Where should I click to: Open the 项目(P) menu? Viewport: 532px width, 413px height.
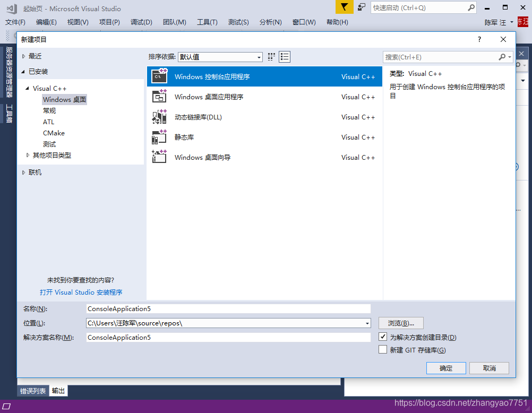click(109, 22)
